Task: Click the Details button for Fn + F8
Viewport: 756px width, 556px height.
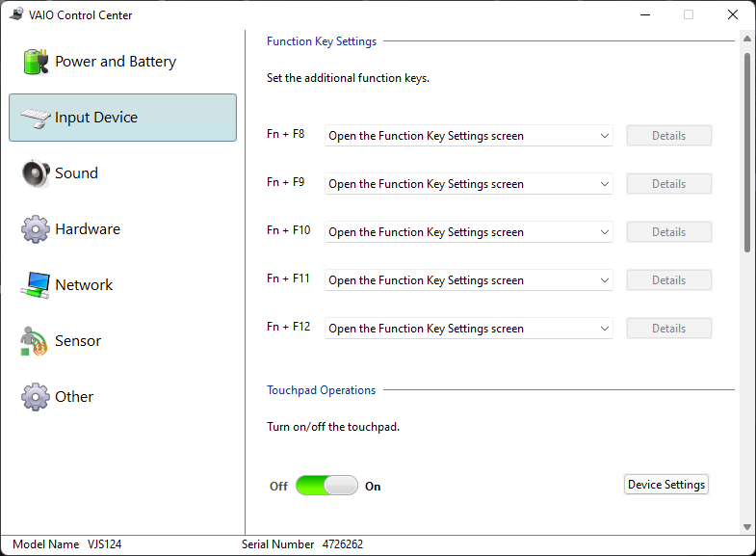Action: pyautogui.click(x=668, y=136)
